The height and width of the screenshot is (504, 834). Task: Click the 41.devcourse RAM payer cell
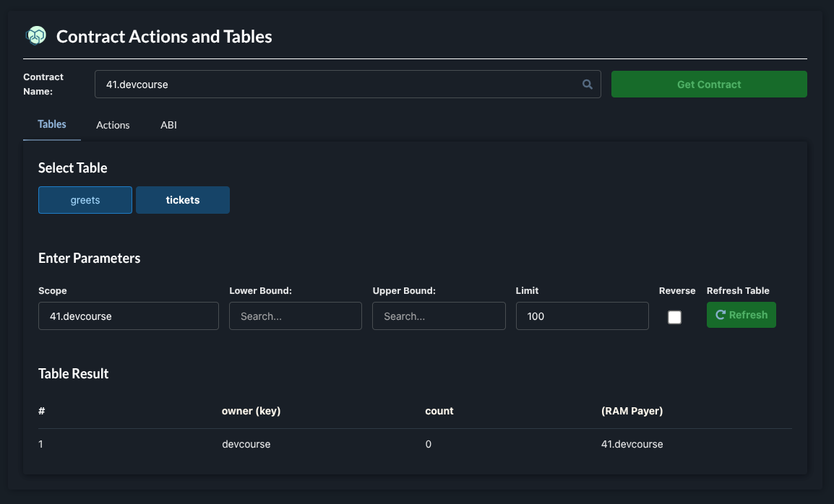[x=632, y=444]
